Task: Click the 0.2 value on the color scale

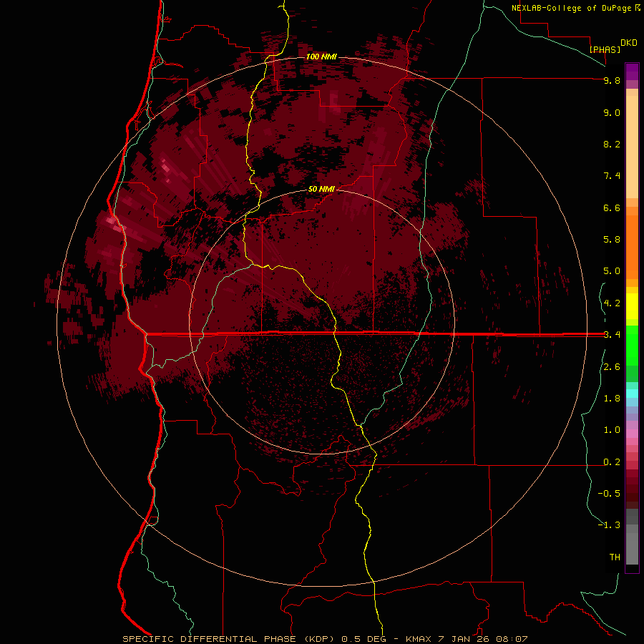Action: click(612, 462)
